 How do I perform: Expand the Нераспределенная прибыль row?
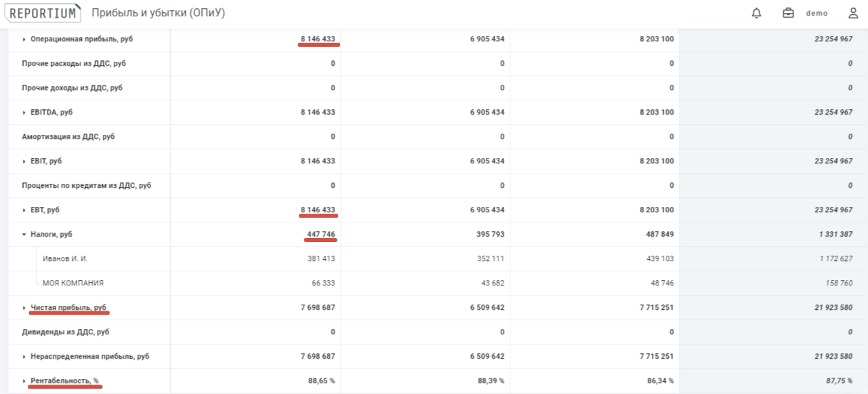24,357
